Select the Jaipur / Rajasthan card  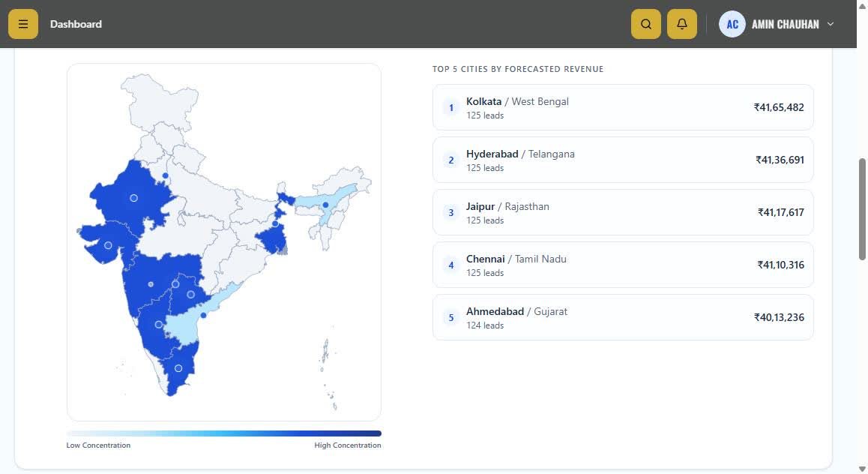pos(623,212)
